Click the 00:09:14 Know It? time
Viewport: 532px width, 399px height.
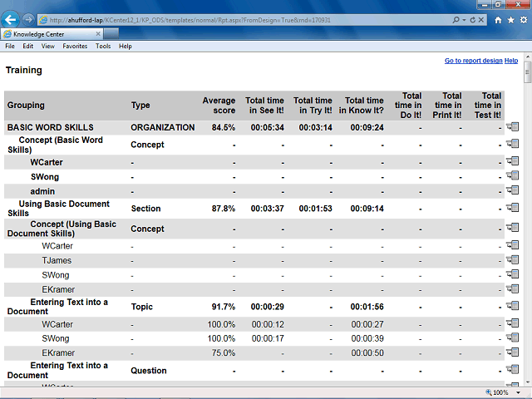coord(367,209)
